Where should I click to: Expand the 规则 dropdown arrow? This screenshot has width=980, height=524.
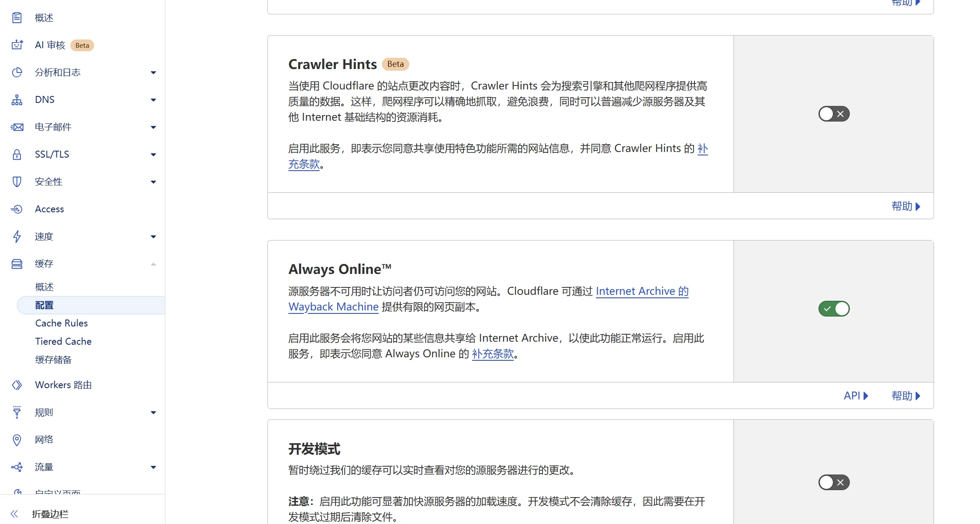[153, 412]
